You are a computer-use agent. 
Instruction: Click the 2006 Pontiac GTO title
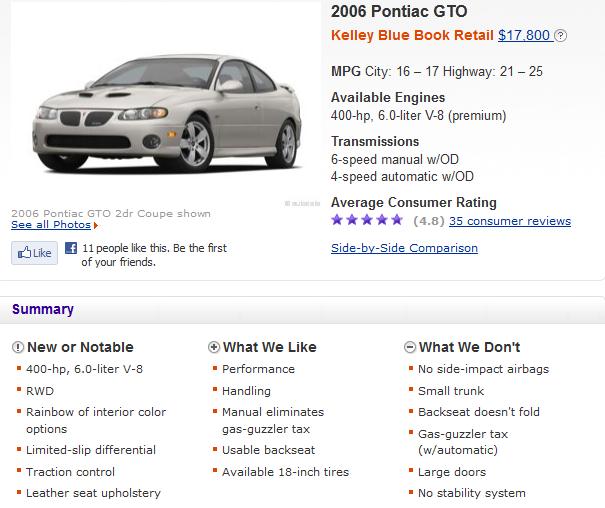pos(399,11)
